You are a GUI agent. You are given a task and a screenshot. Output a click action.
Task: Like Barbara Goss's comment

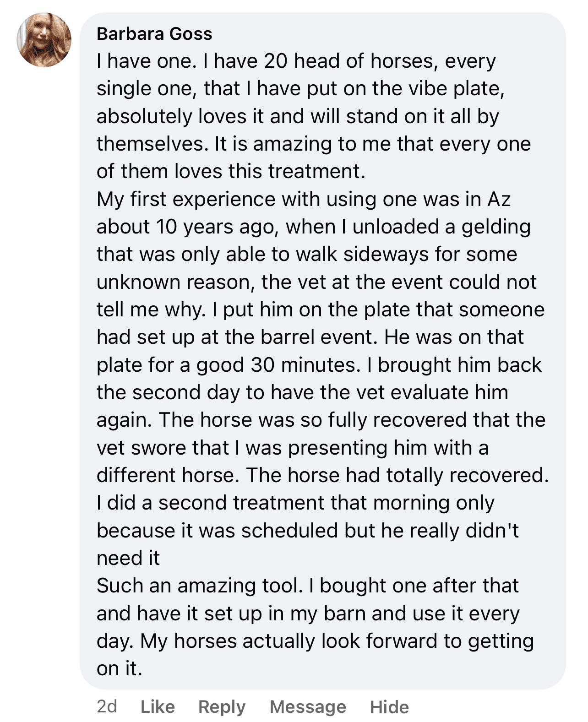pos(158,706)
